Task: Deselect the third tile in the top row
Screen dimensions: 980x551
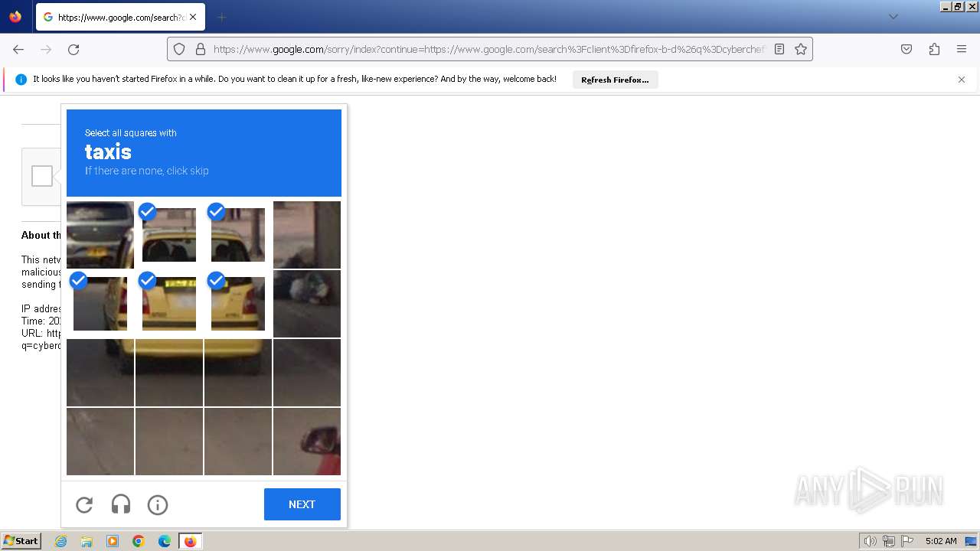Action: click(238, 235)
